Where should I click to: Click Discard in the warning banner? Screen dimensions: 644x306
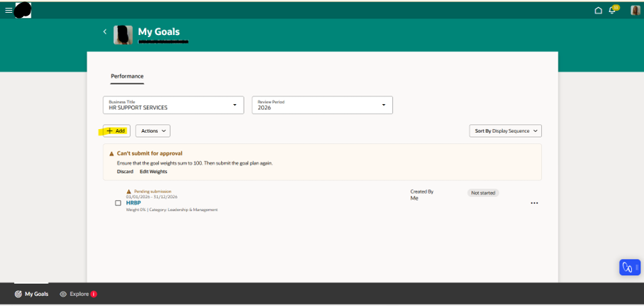[125, 172]
